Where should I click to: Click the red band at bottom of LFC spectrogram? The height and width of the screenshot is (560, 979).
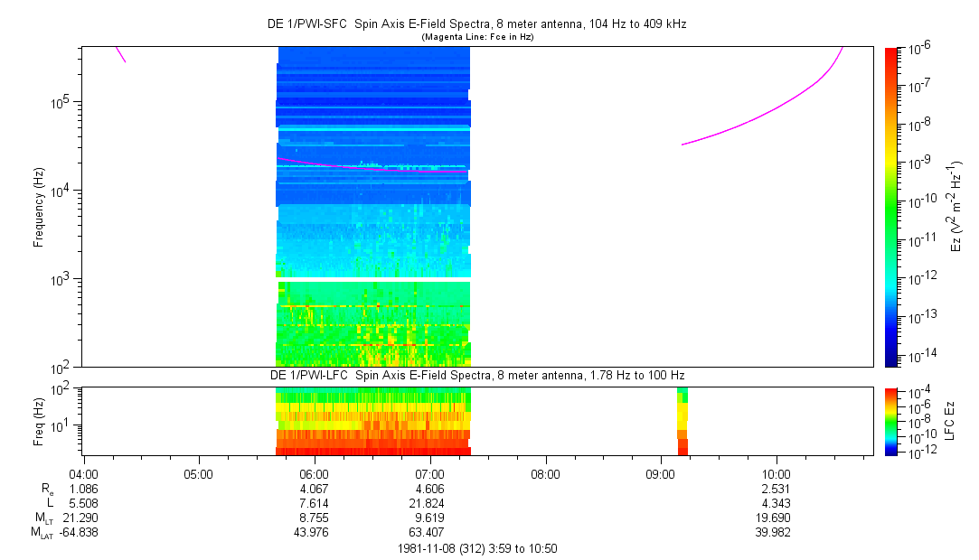pyautogui.click(x=372, y=450)
